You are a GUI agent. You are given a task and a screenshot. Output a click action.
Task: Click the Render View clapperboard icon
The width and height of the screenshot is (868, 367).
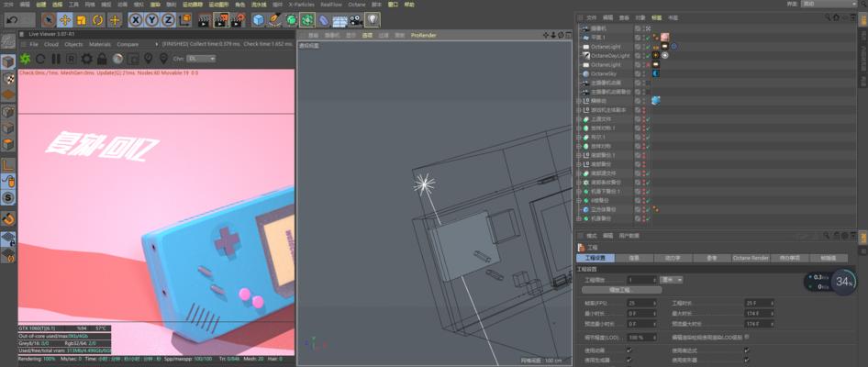(205, 20)
